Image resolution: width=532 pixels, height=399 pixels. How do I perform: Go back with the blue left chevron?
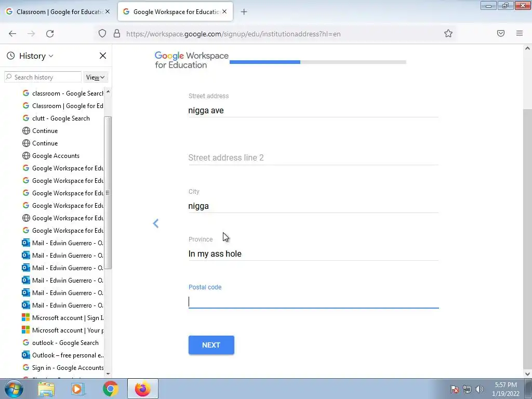tap(156, 223)
